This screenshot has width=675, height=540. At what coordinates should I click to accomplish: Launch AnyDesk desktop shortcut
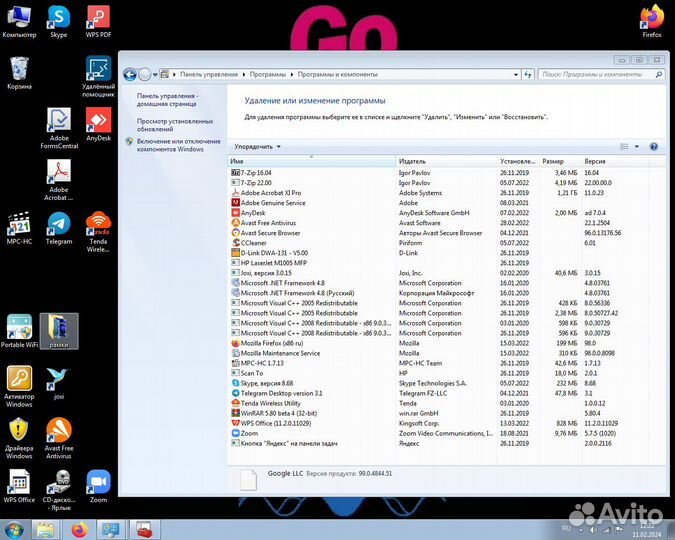(98, 125)
